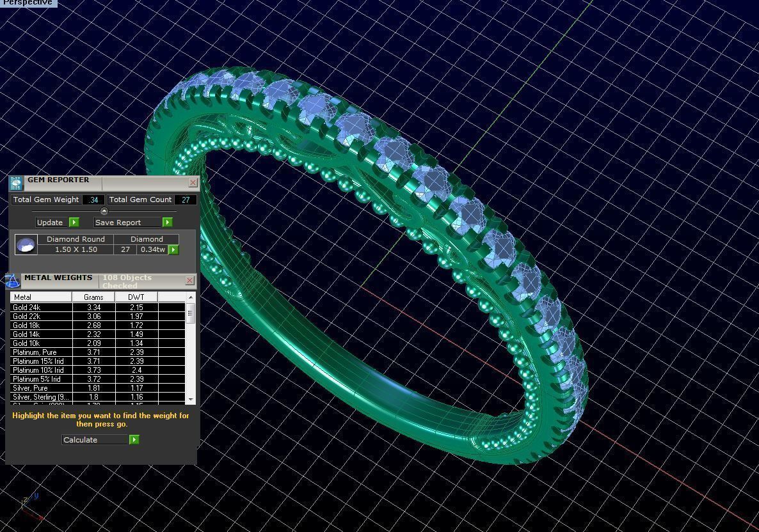Click the Calculate button
This screenshot has width=759, height=532.
click(95, 440)
